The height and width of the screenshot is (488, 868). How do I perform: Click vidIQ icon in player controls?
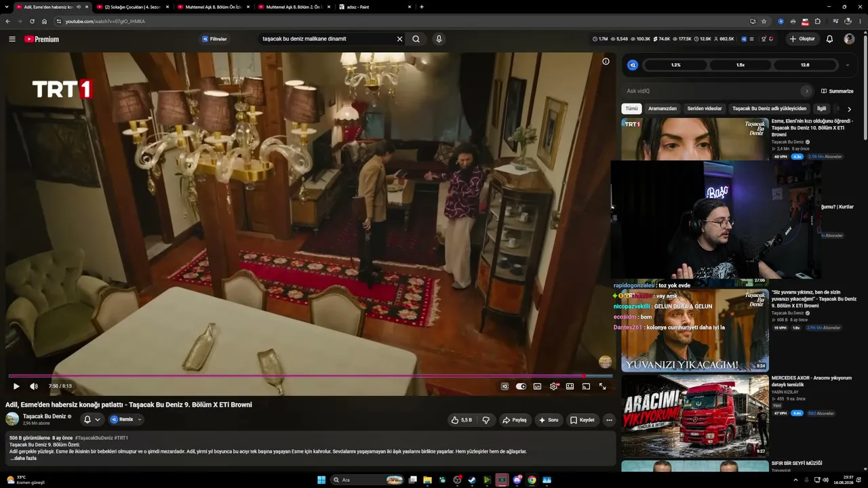505,386
